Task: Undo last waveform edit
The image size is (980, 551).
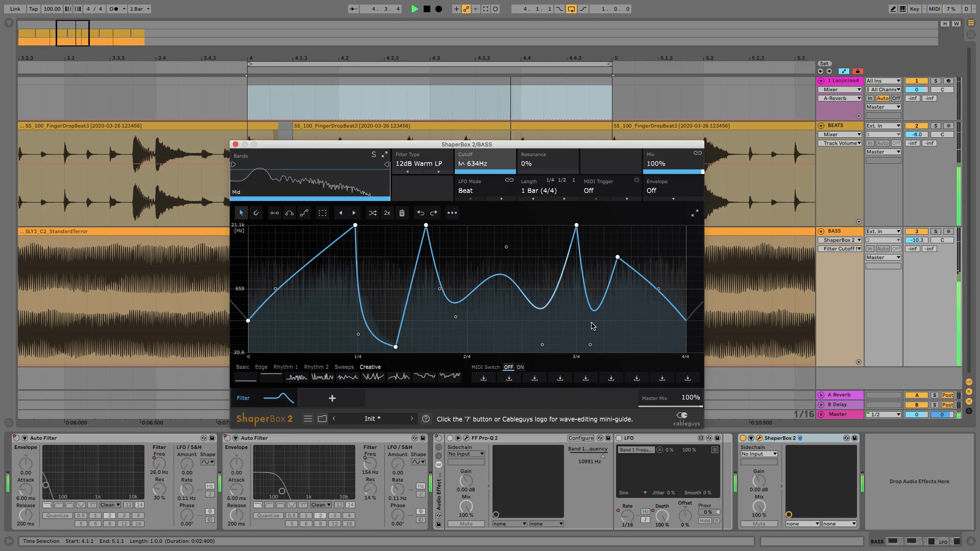Action: 420,213
